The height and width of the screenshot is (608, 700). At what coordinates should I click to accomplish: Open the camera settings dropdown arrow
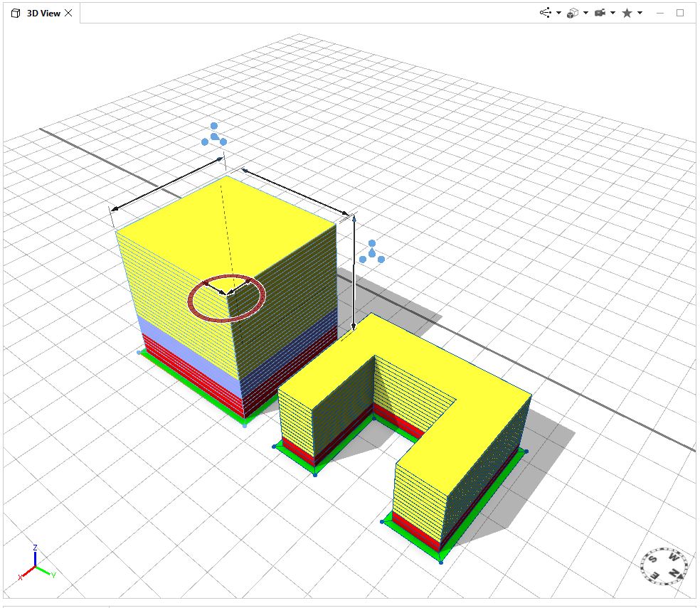(613, 13)
